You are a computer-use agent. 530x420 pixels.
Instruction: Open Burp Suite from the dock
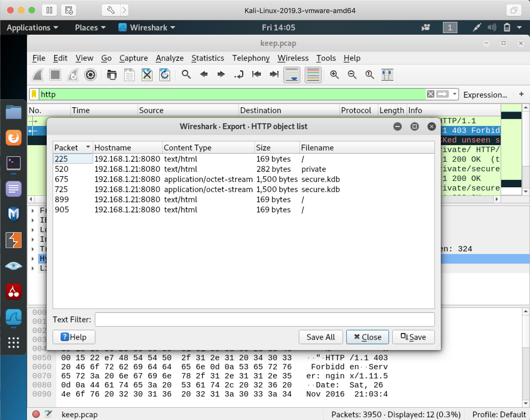coord(14,240)
